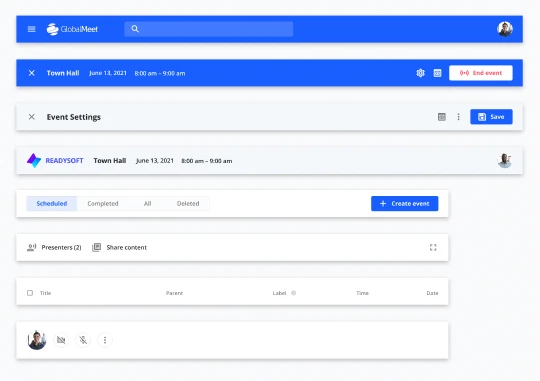Open the hamburger menu in GlobalMeet header

(x=31, y=29)
